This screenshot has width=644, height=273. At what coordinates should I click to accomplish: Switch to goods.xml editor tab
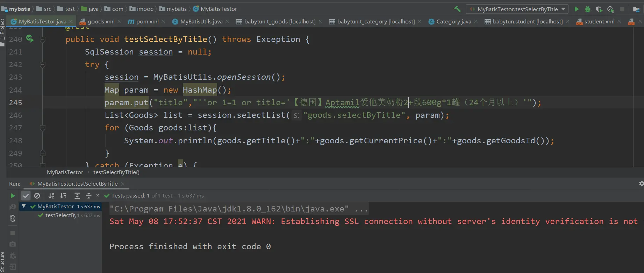coord(101,22)
